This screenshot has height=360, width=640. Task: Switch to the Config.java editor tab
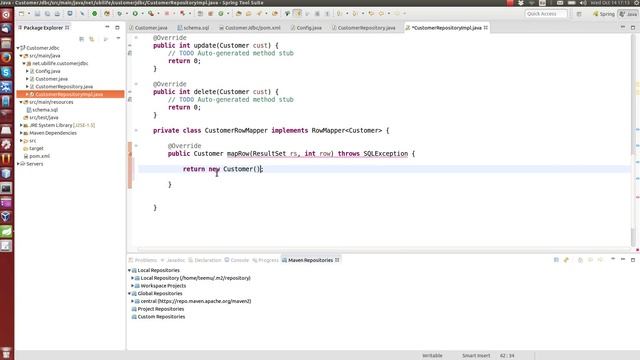tap(306, 28)
